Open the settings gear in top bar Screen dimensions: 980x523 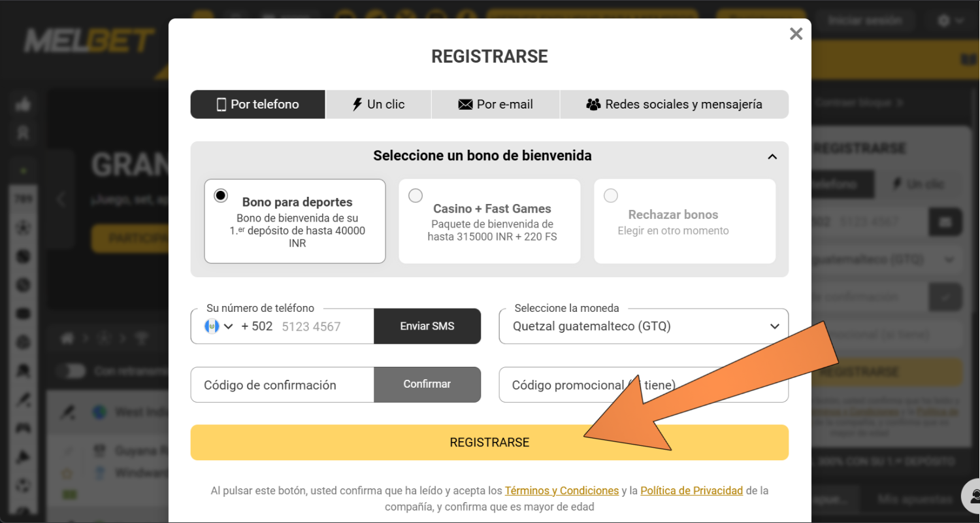pos(943,21)
